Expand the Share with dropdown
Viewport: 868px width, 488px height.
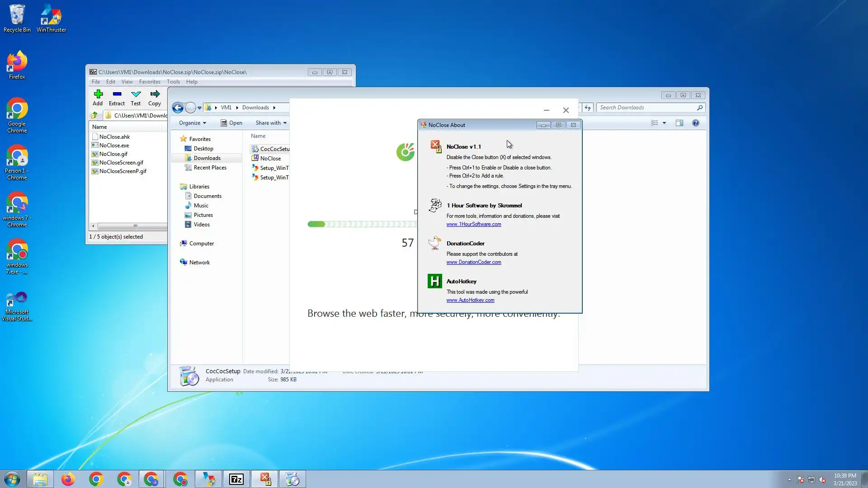click(271, 123)
